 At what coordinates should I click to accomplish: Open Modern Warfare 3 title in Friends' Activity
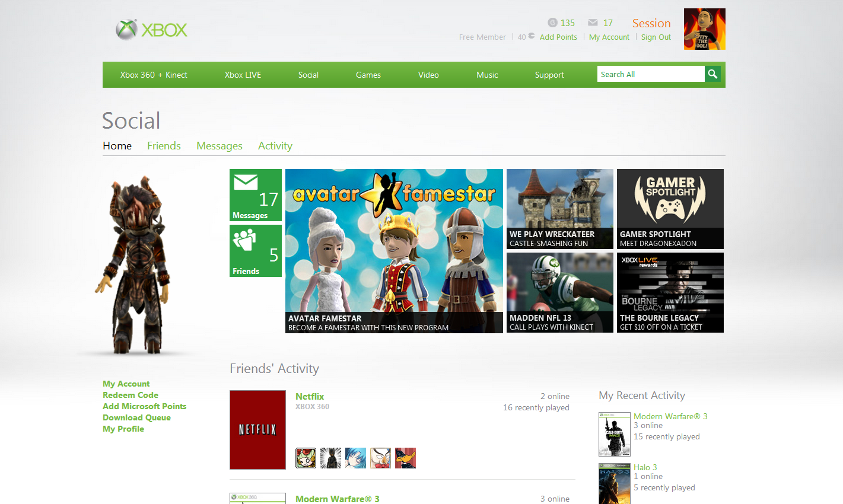337,499
